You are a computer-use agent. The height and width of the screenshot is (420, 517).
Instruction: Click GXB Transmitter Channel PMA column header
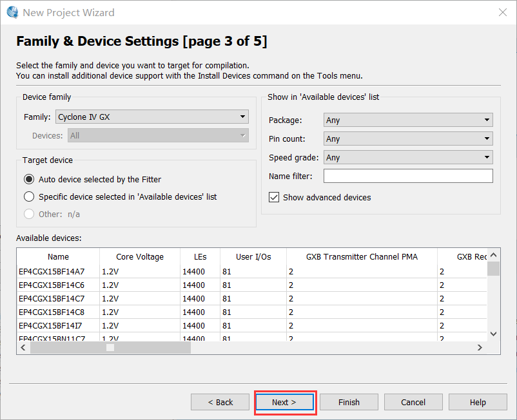pos(362,256)
